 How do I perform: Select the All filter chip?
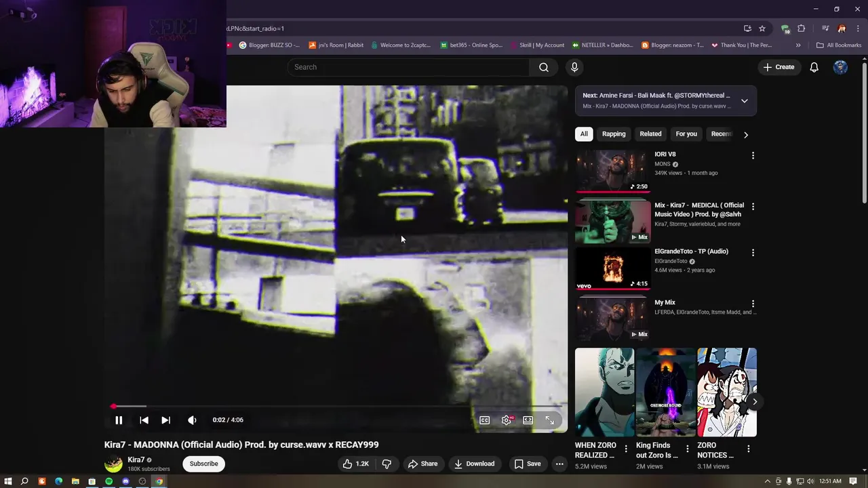pyautogui.click(x=584, y=134)
